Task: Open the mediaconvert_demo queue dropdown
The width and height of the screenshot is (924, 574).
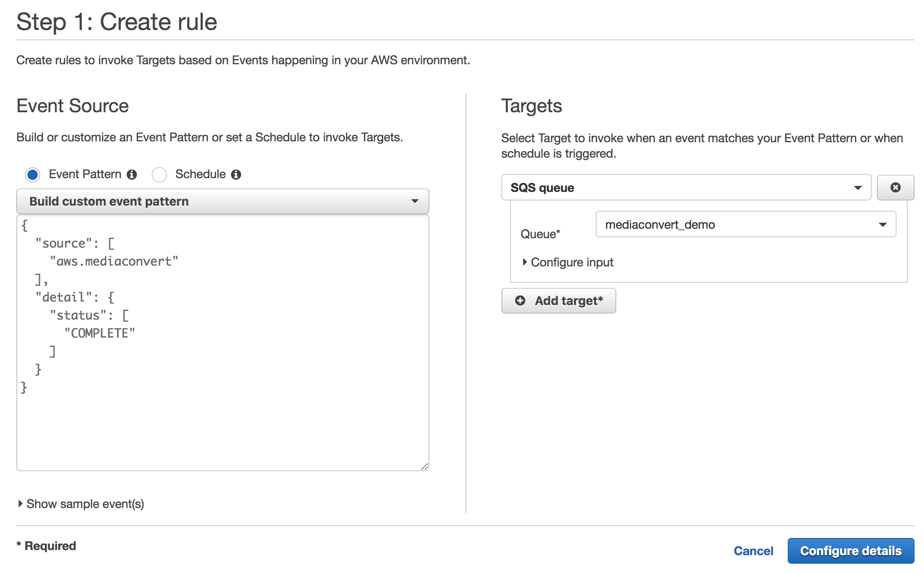Action: [x=746, y=224]
